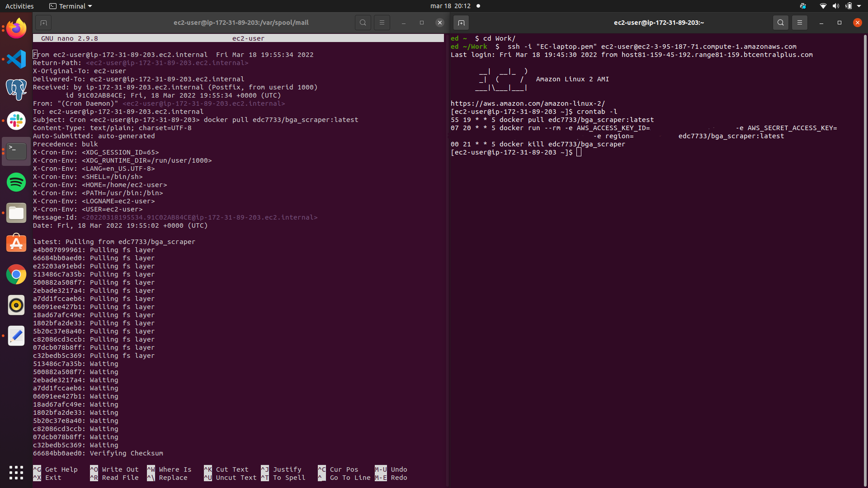This screenshot has width=868, height=488.
Task: Click new tab icon in right terminal
Action: 461,23
